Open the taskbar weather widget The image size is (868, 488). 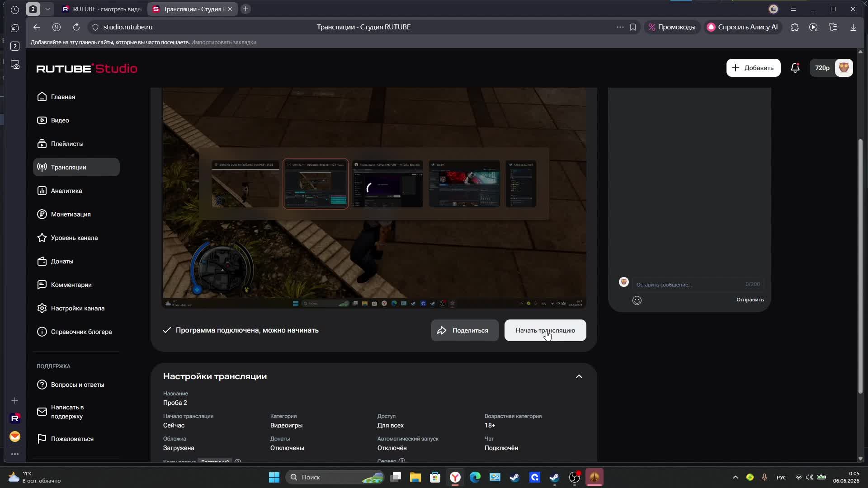[x=35, y=477]
